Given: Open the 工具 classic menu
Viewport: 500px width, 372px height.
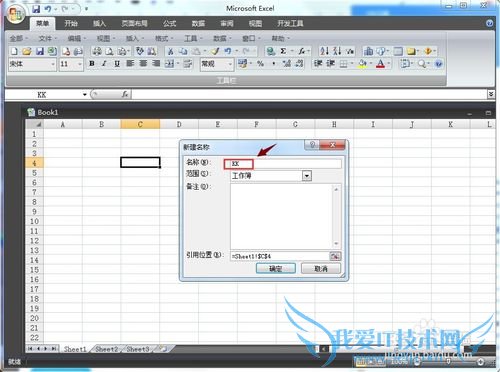Looking at the screenshot, I should (193, 38).
